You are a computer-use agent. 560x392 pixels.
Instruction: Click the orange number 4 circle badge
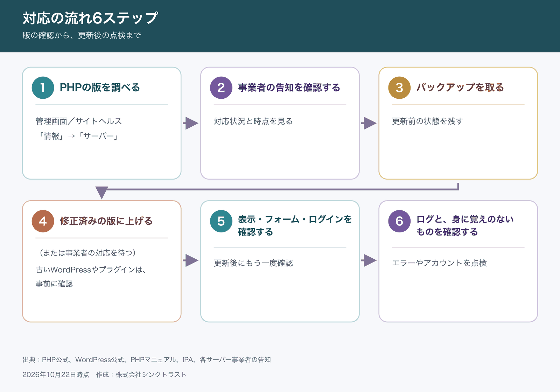tap(43, 221)
